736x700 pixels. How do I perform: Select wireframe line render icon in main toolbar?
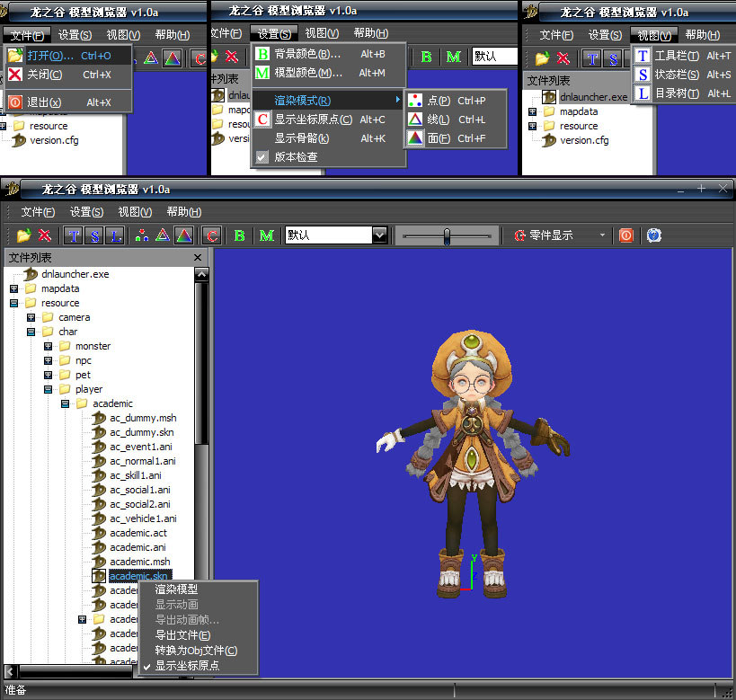point(163,235)
